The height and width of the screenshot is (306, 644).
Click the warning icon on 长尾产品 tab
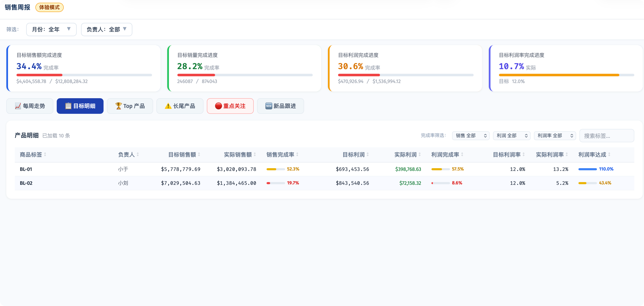168,106
